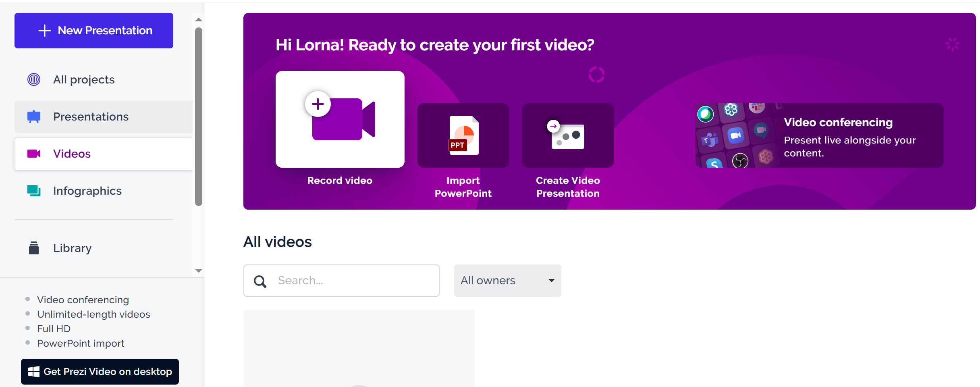Click the sidebar scroll down arrow
This screenshot has height=387, width=980.
198,270
